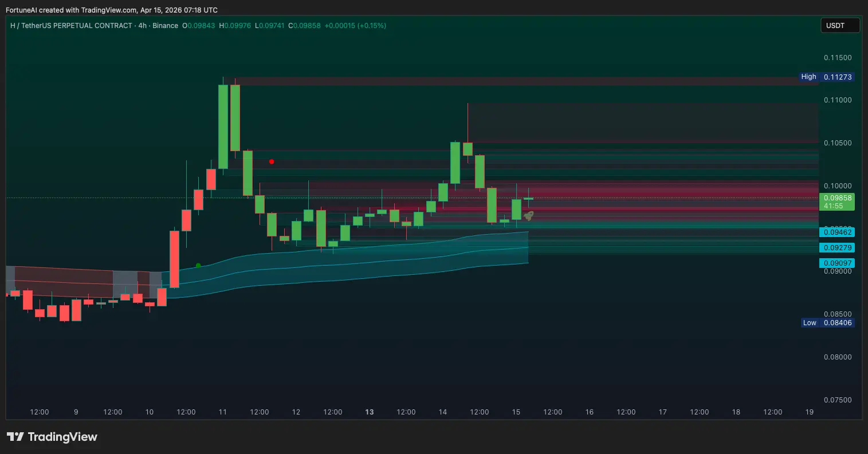Click the 0.11273 high price label

838,77
